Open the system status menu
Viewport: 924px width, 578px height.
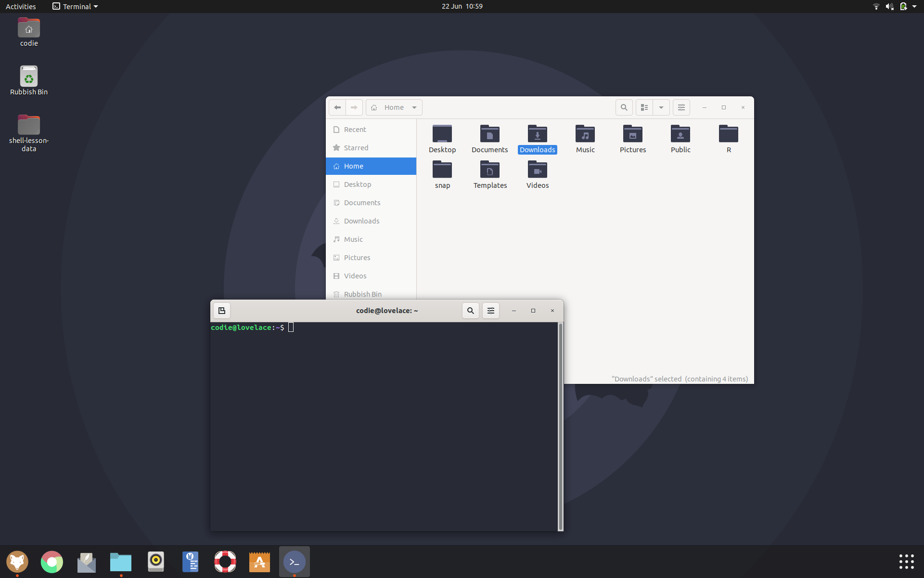tap(896, 6)
